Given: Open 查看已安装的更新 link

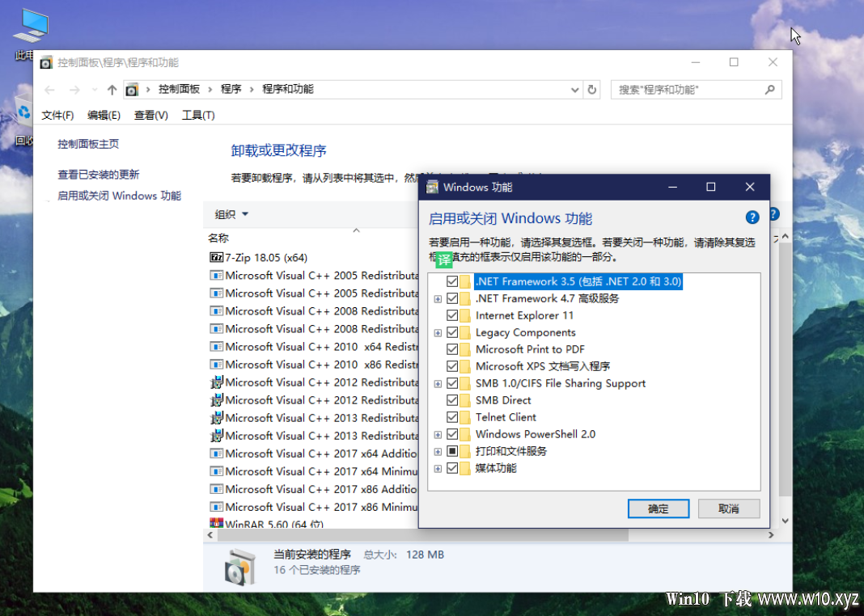Looking at the screenshot, I should (x=99, y=175).
